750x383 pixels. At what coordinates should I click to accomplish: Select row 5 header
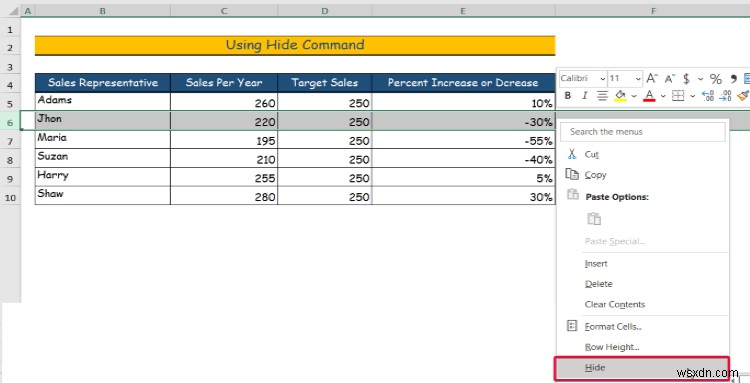click(10, 104)
